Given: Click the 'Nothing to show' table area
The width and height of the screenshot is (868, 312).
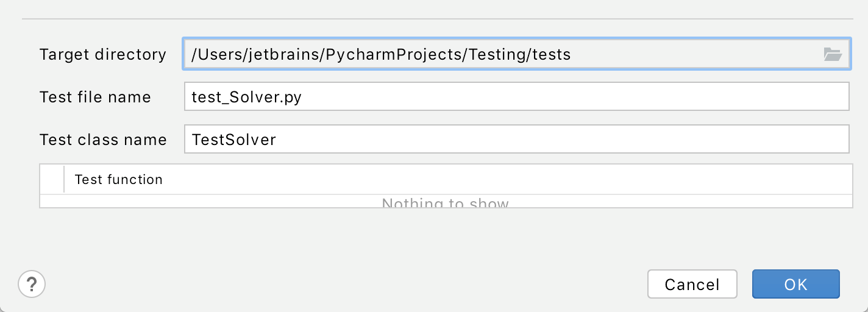Looking at the screenshot, I should tap(446, 202).
